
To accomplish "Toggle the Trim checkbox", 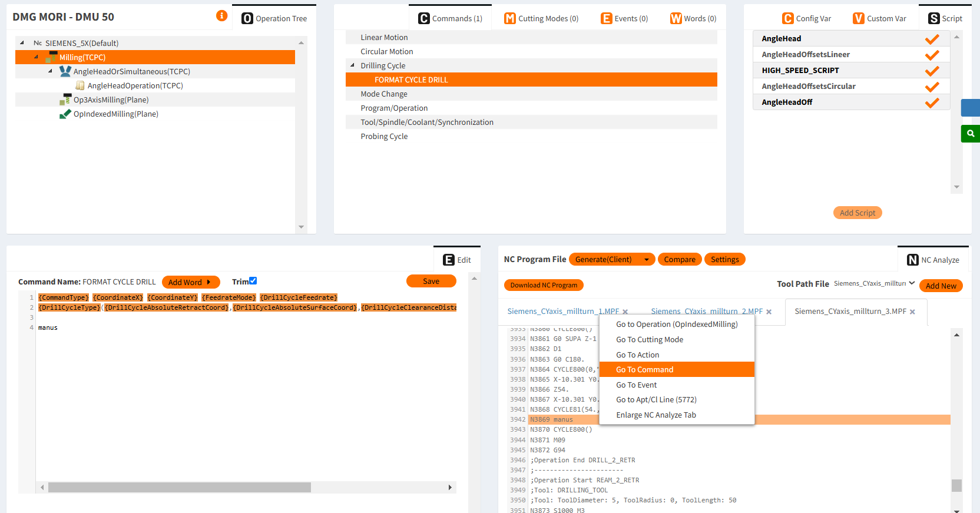I will coord(253,281).
